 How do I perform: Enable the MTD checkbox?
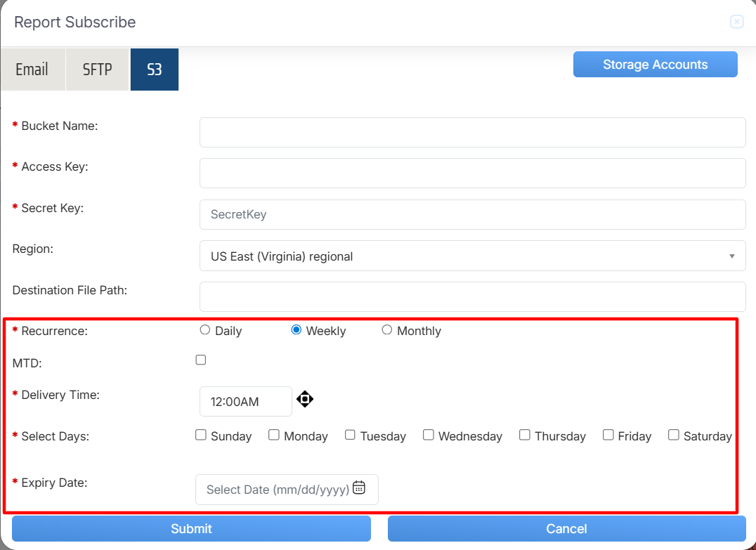(x=201, y=360)
